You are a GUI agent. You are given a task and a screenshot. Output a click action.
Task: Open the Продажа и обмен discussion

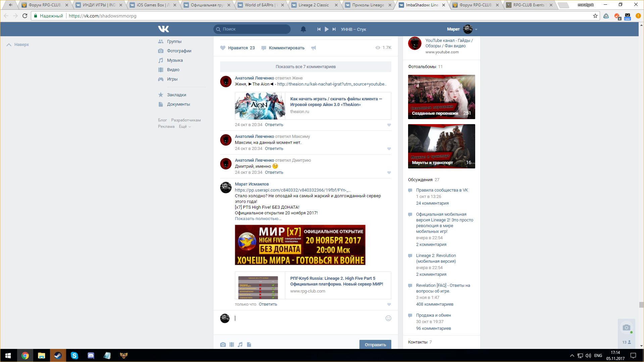(434, 315)
